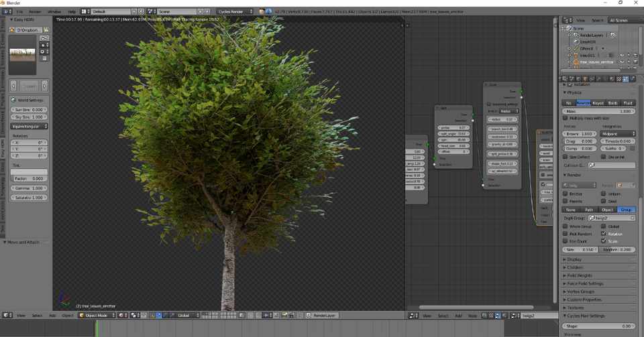The width and height of the screenshot is (644, 337).
Task: Click the outliner editor type icon
Action: [567, 20]
